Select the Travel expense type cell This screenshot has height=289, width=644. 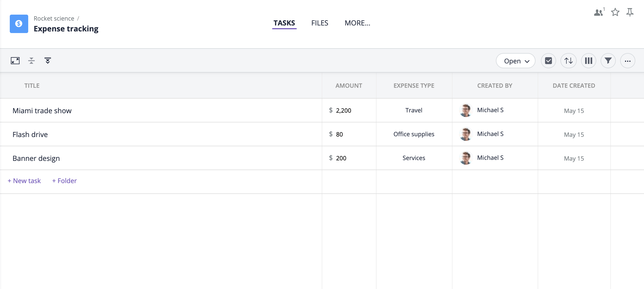pos(414,110)
